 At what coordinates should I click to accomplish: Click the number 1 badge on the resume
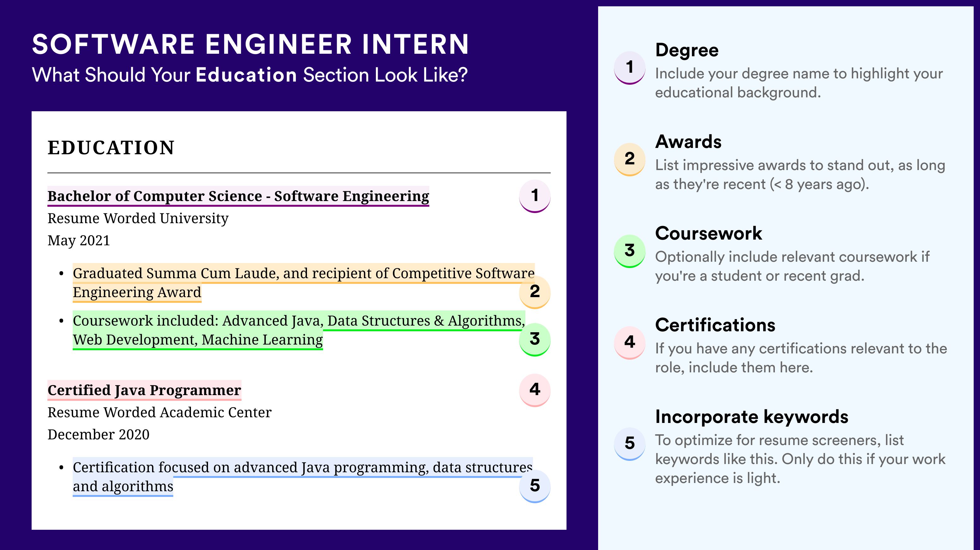click(535, 196)
